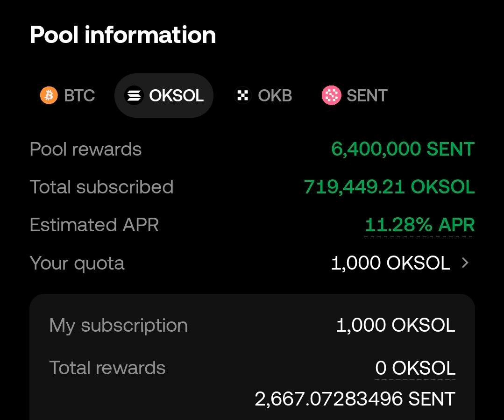The image size is (504, 420).
Task: Click the 2,667.07283496 SENT rewards amount
Action: [355, 399]
